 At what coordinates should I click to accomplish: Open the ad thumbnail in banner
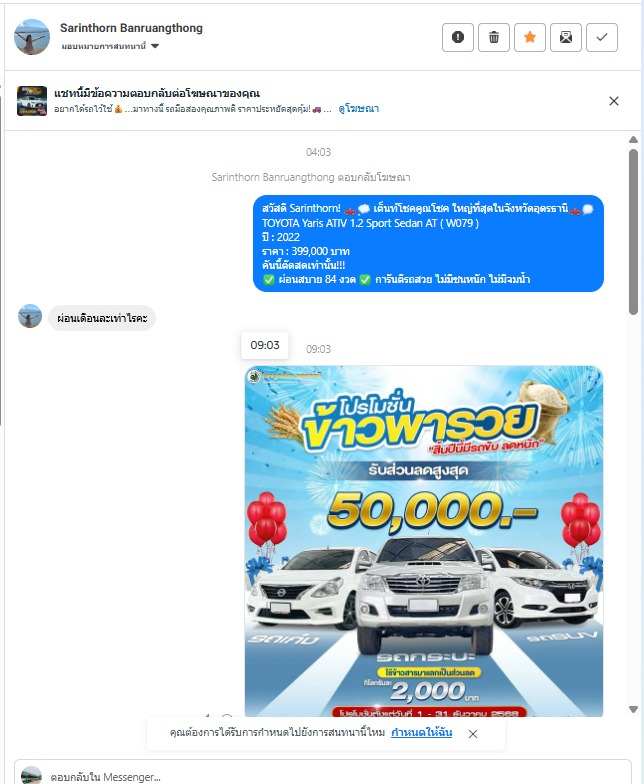pyautogui.click(x=32, y=101)
